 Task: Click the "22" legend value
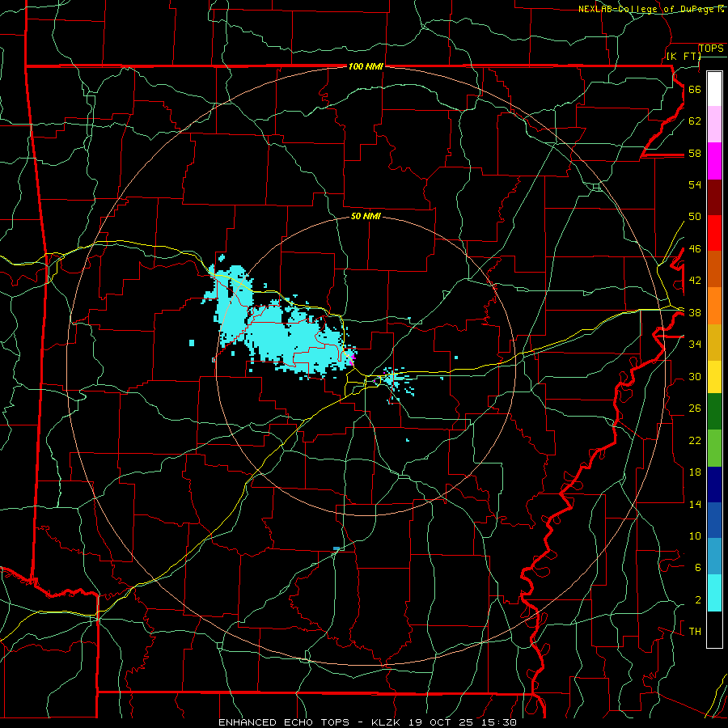tap(695, 440)
